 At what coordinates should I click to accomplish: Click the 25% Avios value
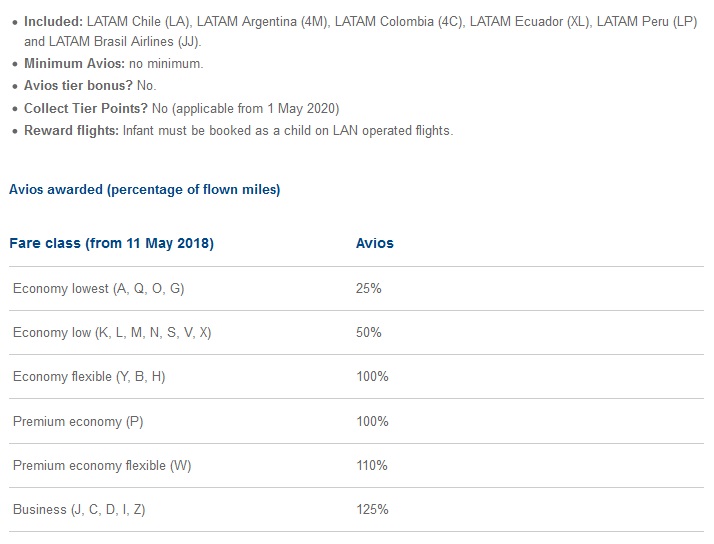tap(369, 288)
